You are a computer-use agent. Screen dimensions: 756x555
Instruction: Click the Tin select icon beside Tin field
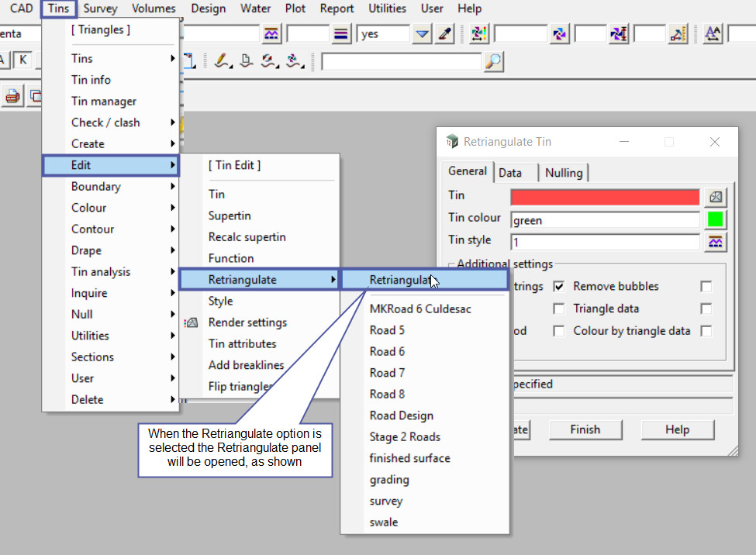pyautogui.click(x=715, y=197)
